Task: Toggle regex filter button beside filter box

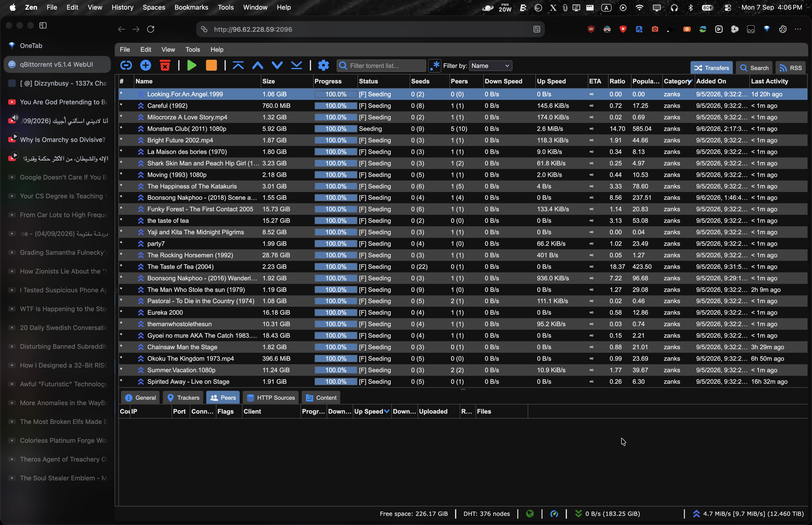Action: point(435,66)
